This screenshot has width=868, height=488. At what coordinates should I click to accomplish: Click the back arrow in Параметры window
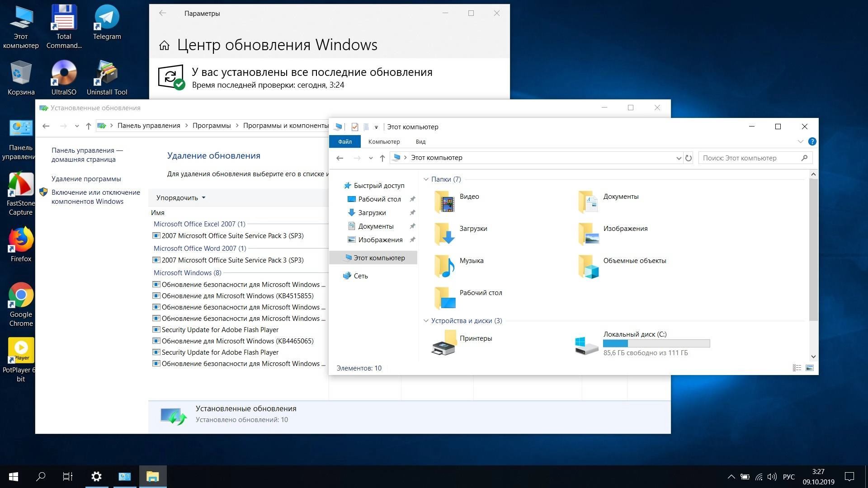(163, 13)
